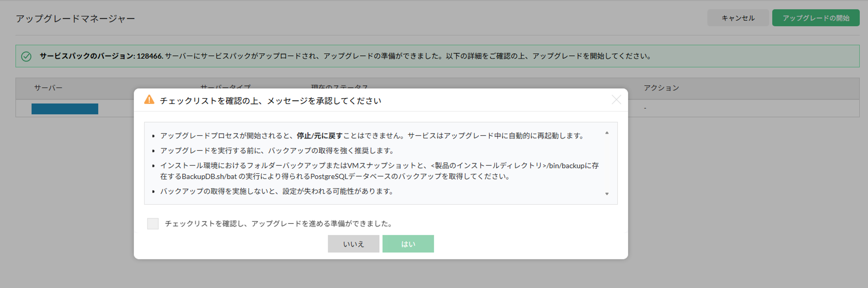
Task: Click the 現在のステータス column header
Action: [x=339, y=87]
